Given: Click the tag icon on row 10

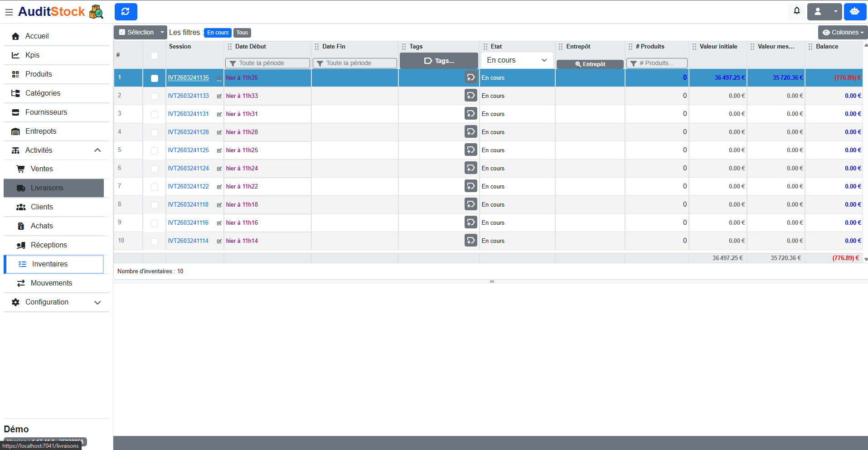Looking at the screenshot, I should [x=470, y=241].
